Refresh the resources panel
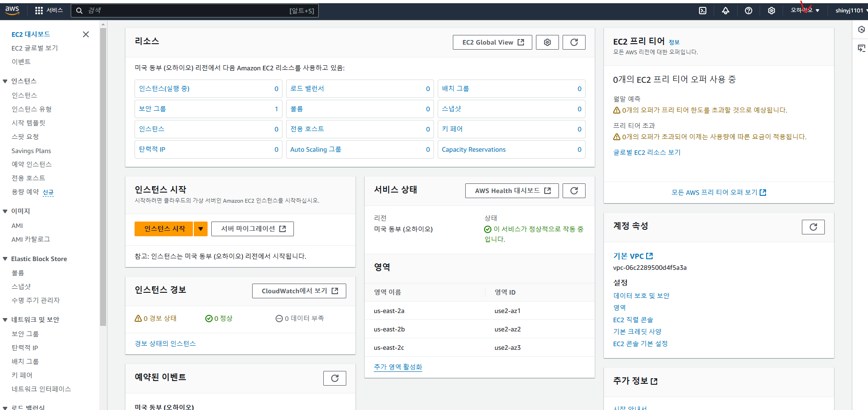 [x=574, y=42]
